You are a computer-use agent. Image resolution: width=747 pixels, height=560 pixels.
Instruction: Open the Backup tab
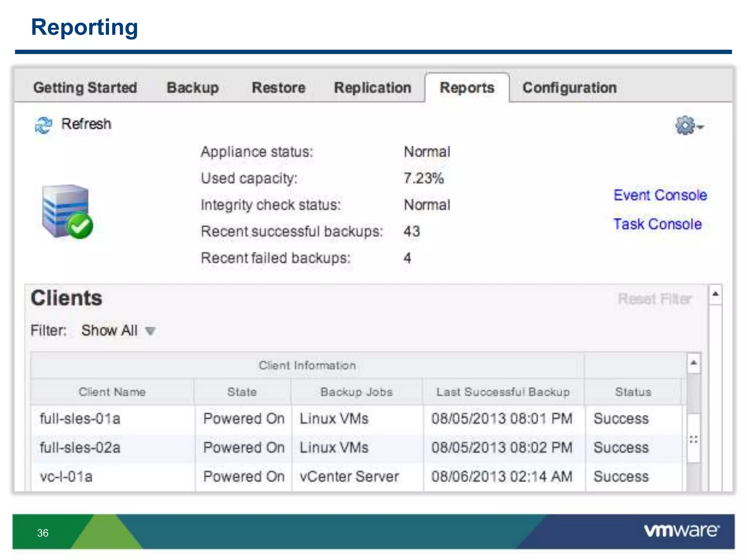point(193,88)
